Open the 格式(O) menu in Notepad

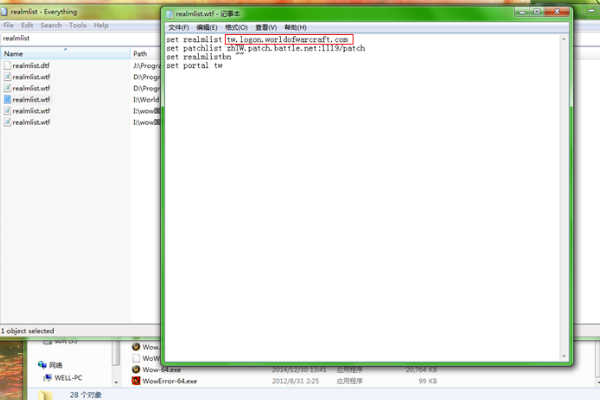[x=235, y=27]
